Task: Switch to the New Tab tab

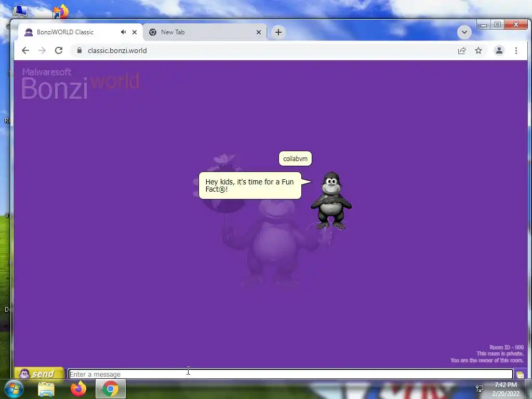Action: click(x=205, y=32)
